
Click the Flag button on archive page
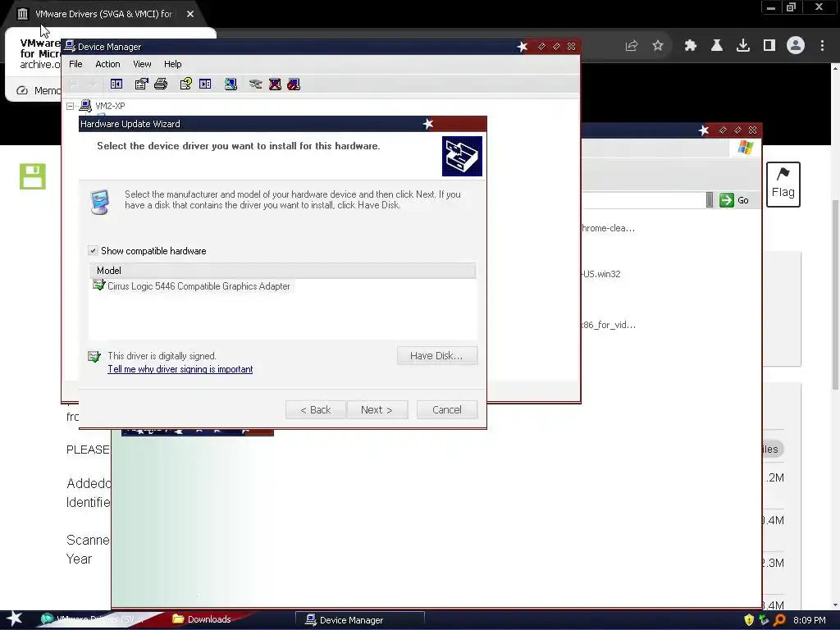(x=783, y=185)
